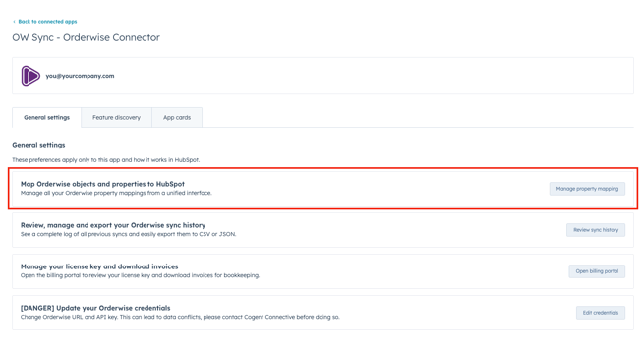Click 'Map Orderwise objects and properties to HubSpot'
Screen dimensions: 644x354
[102, 184]
